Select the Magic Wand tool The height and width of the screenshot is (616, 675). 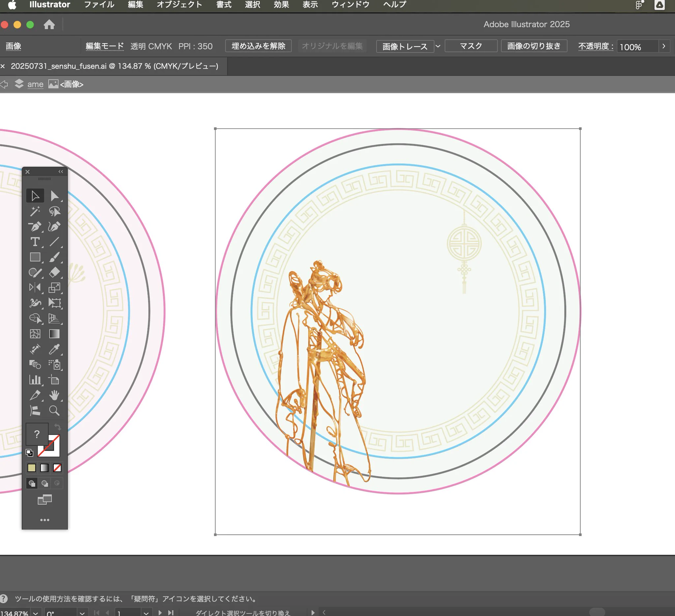pos(35,211)
